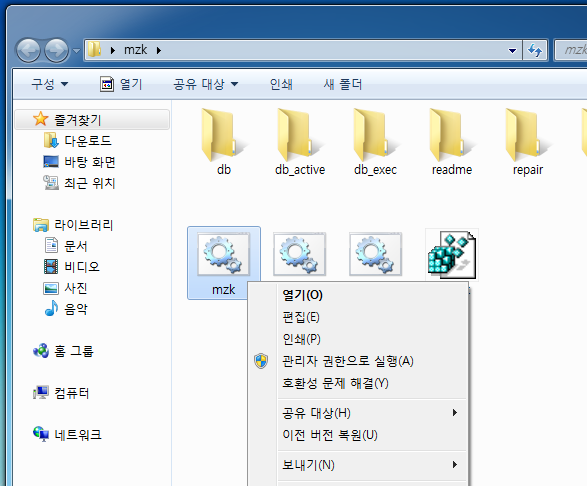This screenshot has width=587, height=486.
Task: Click 새 폴더 toolbar button
Action: point(343,84)
